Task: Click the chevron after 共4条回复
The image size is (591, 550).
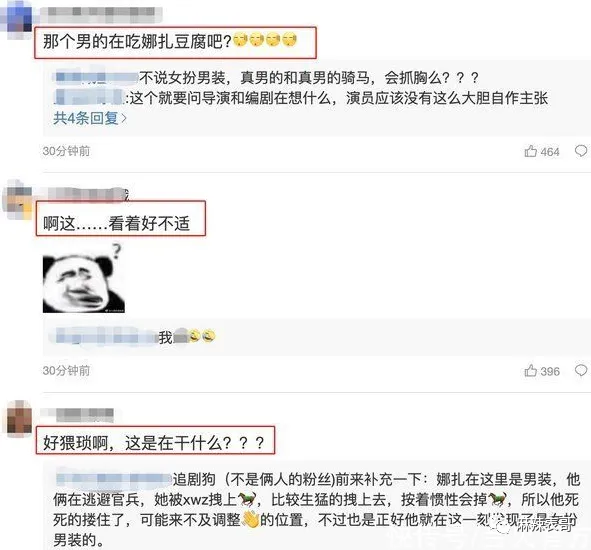Action: pos(124,119)
